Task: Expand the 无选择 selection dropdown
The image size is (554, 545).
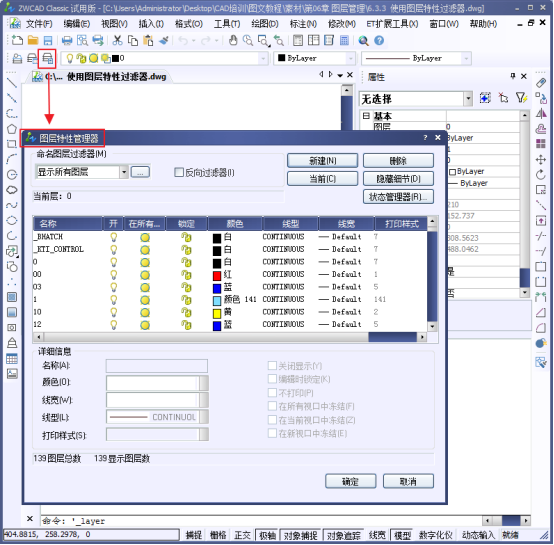Action: click(468, 99)
